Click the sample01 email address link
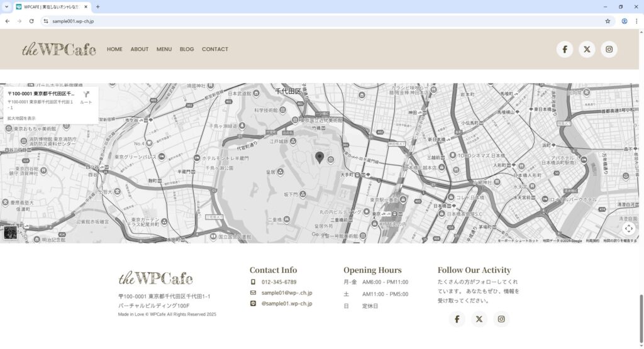The width and height of the screenshot is (644, 349). (287, 293)
